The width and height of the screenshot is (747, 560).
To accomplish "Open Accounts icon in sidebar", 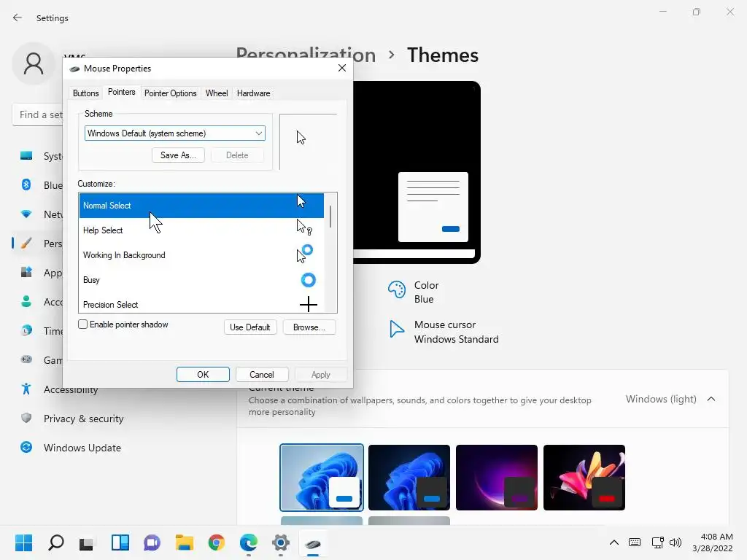I will [x=26, y=301].
